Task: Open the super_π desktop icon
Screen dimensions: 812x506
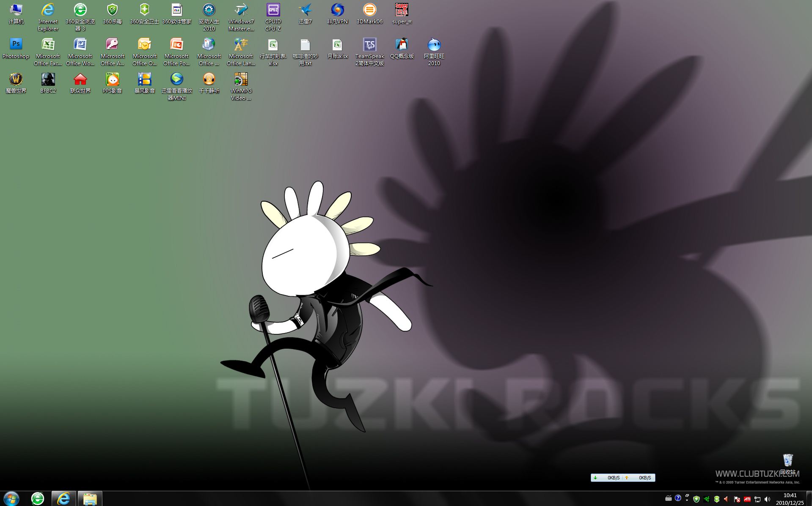Action: (402, 14)
